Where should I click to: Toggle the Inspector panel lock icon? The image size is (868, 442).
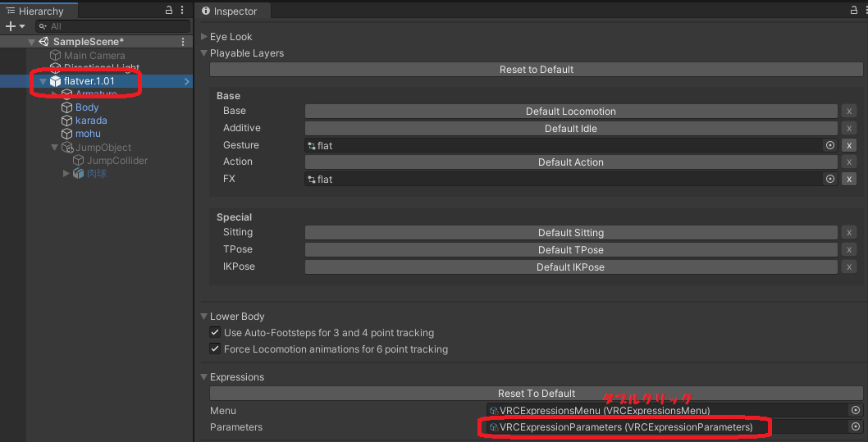854,10
